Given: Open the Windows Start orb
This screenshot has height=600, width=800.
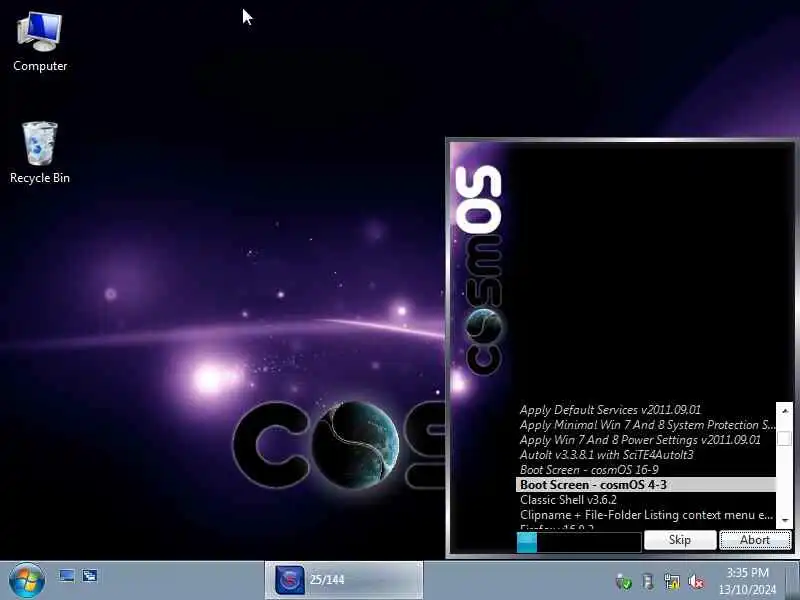Looking at the screenshot, I should tap(27, 581).
